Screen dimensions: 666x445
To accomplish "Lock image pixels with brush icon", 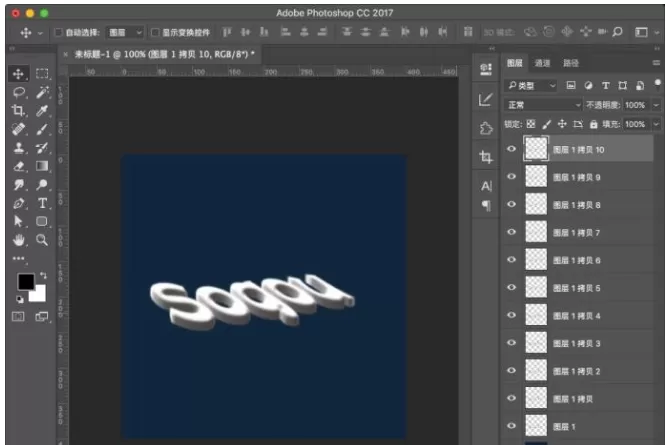I will (547, 124).
